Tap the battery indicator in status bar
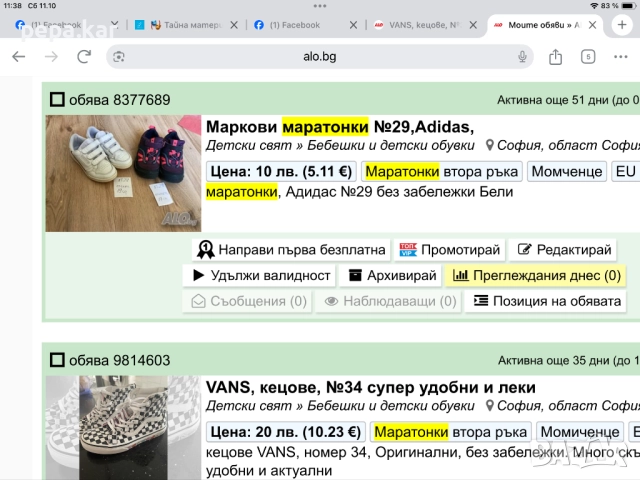Screen dimensions: 640x480 click(x=628, y=6)
